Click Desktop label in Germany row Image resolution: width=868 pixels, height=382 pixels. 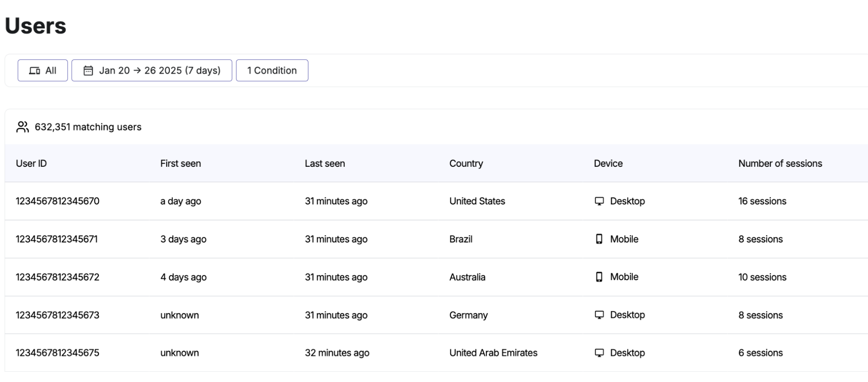tap(628, 315)
